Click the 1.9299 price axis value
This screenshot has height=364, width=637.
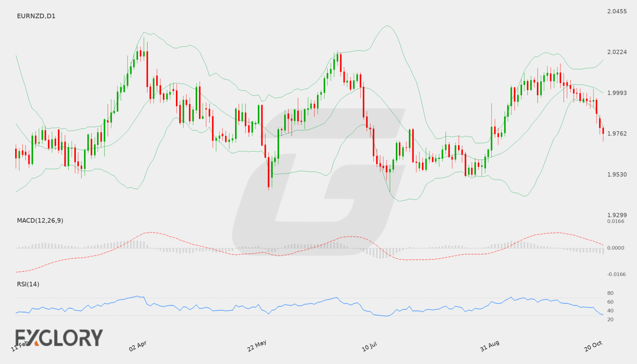click(617, 215)
